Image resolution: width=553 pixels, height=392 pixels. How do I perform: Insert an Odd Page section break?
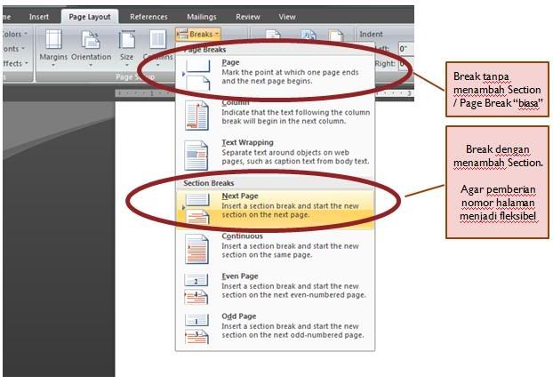pyautogui.click(x=275, y=326)
